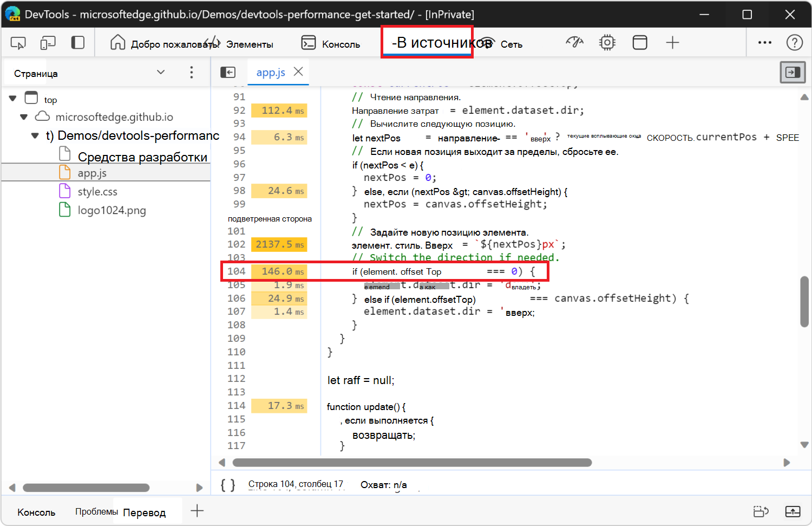Click line number 102 gutter

click(x=236, y=244)
